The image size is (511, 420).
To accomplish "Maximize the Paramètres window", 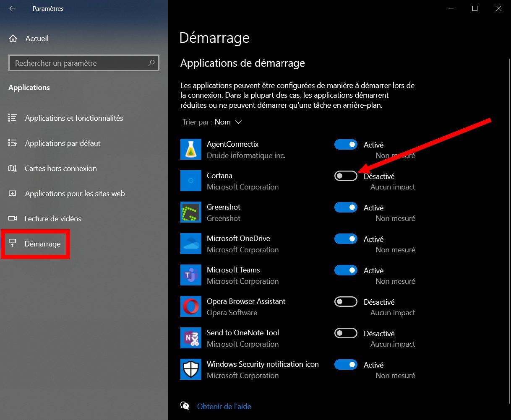I will click(475, 8).
